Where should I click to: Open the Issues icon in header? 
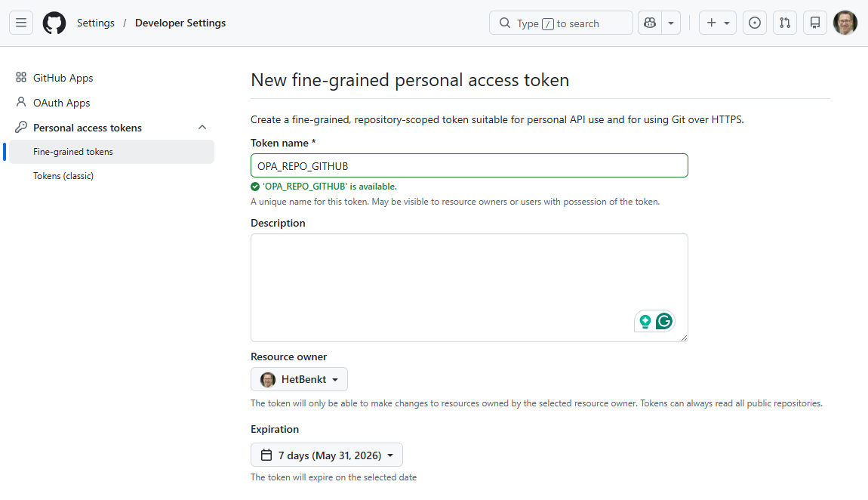click(755, 23)
